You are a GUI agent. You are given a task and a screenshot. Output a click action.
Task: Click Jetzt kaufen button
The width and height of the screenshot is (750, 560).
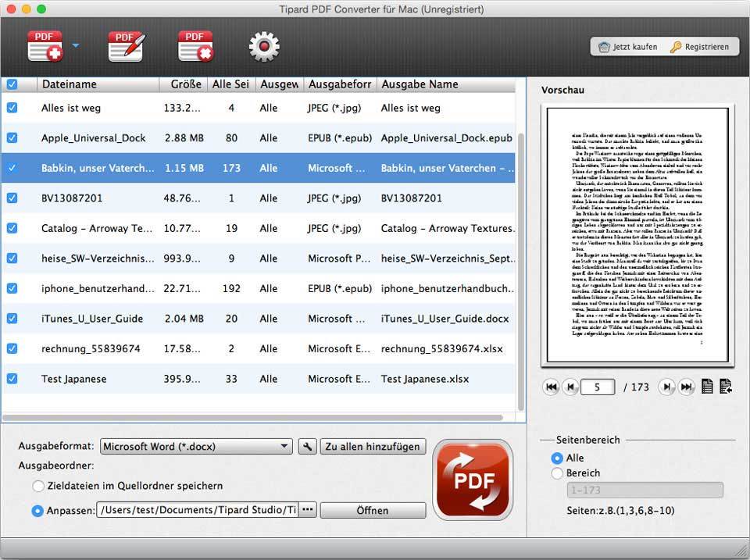click(627, 47)
